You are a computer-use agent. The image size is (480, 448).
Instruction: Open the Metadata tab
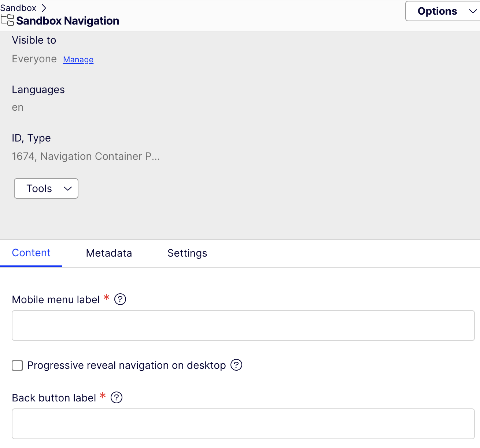109,253
